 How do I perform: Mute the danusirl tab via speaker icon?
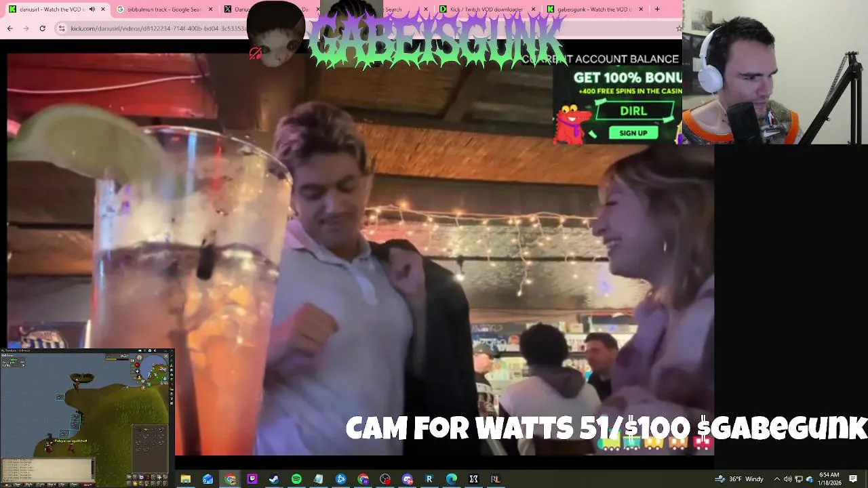coord(92,9)
